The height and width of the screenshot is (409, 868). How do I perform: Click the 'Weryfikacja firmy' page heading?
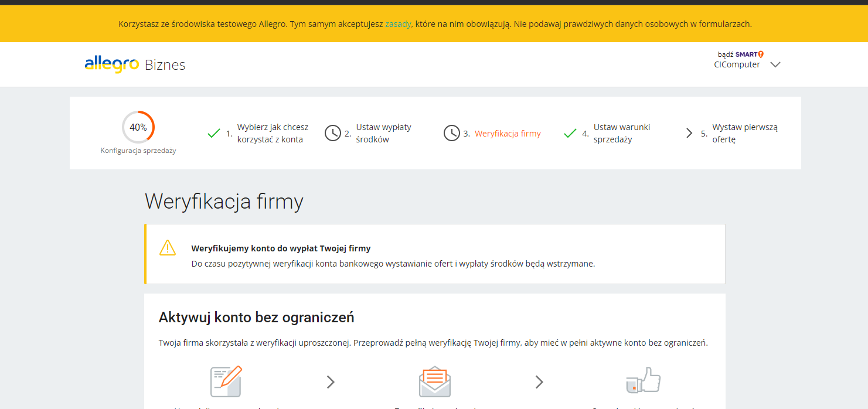(x=224, y=202)
